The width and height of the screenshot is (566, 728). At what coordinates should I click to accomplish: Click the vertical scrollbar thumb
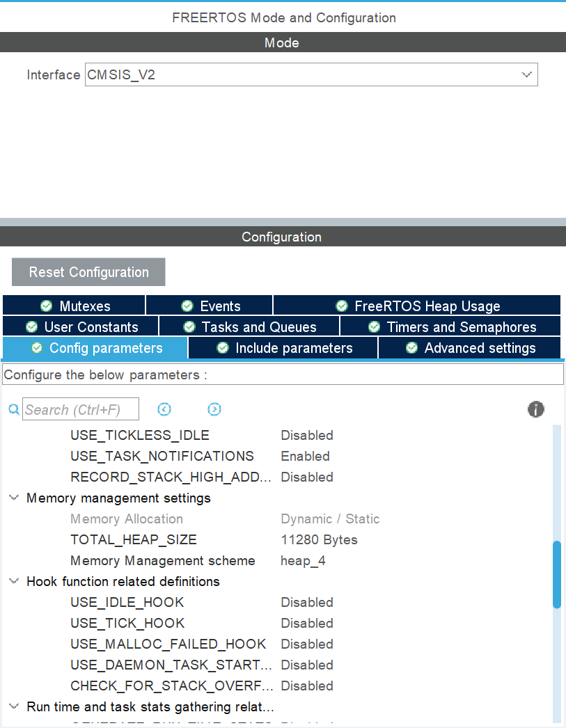pyautogui.click(x=556, y=574)
